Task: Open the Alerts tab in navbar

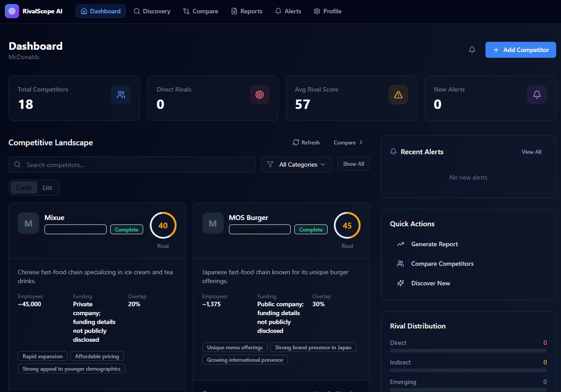Action: (288, 11)
